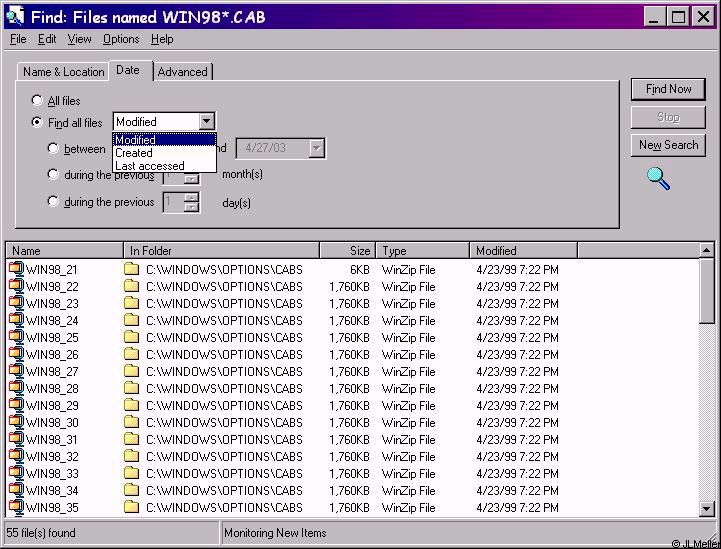Click the 6KB size of WIN98_21
The height and width of the screenshot is (549, 721).
pos(360,269)
